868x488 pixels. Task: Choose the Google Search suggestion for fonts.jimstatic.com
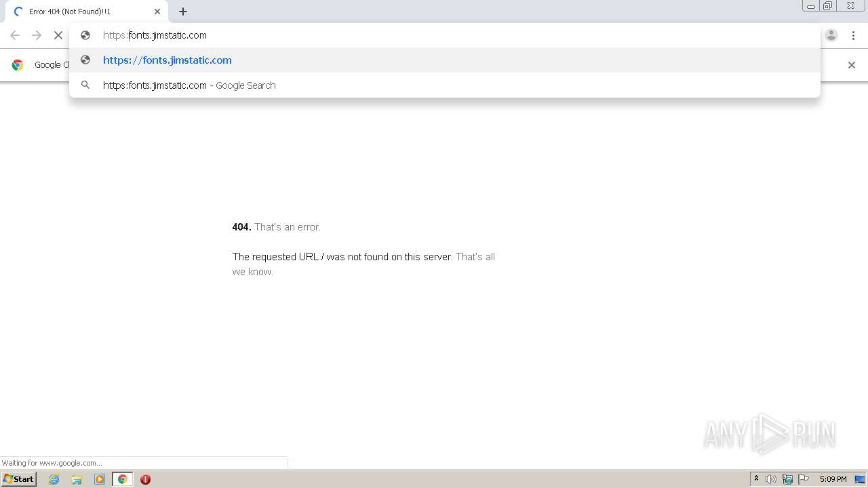point(445,85)
